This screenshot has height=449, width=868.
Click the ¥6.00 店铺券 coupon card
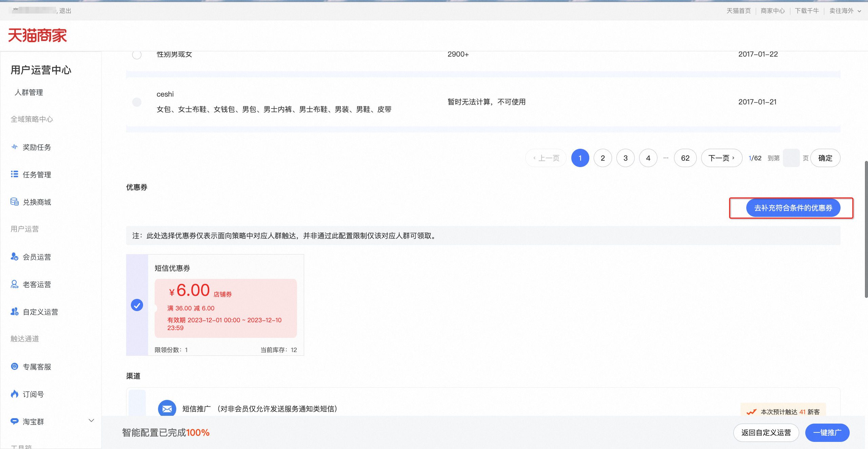(x=225, y=308)
